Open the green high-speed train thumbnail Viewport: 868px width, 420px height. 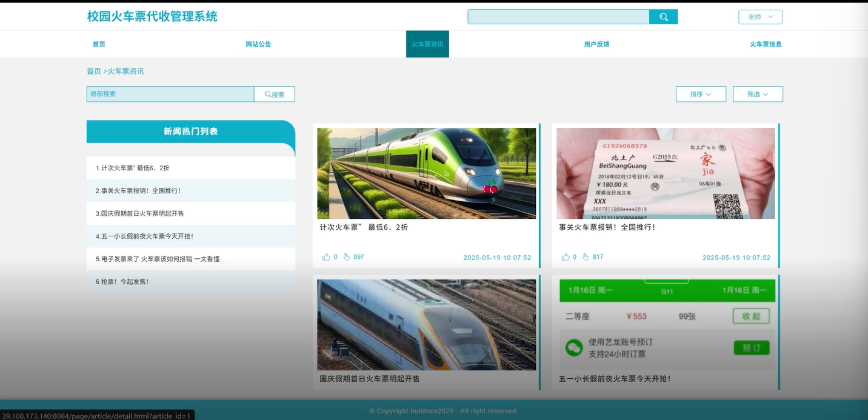coord(427,173)
